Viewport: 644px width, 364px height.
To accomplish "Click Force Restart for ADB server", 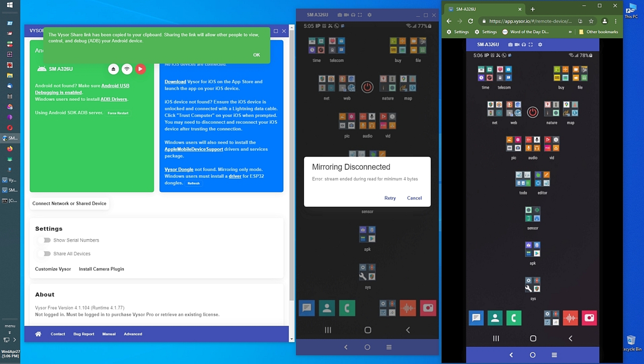I will click(118, 113).
